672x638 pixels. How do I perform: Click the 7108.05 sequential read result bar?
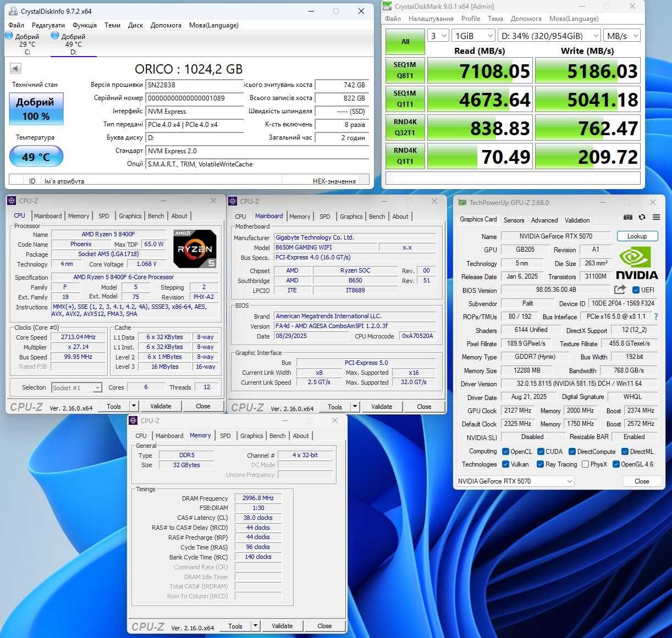480,70
